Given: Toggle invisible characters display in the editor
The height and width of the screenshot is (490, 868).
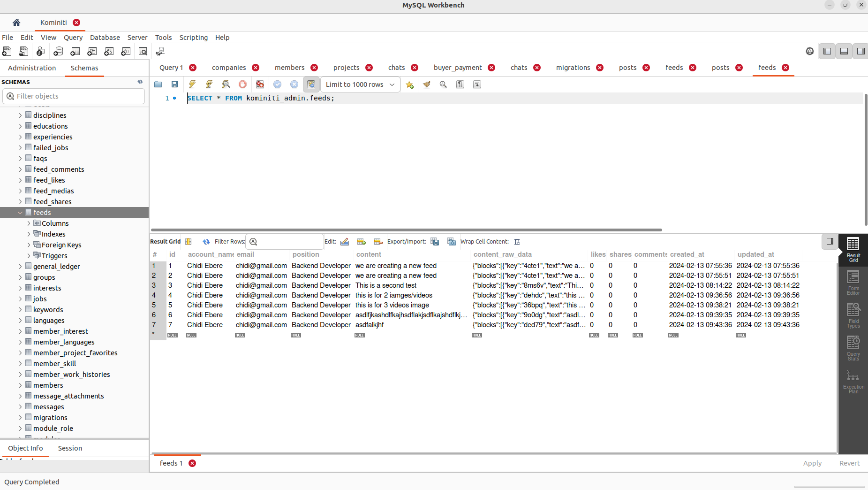Looking at the screenshot, I should point(460,84).
